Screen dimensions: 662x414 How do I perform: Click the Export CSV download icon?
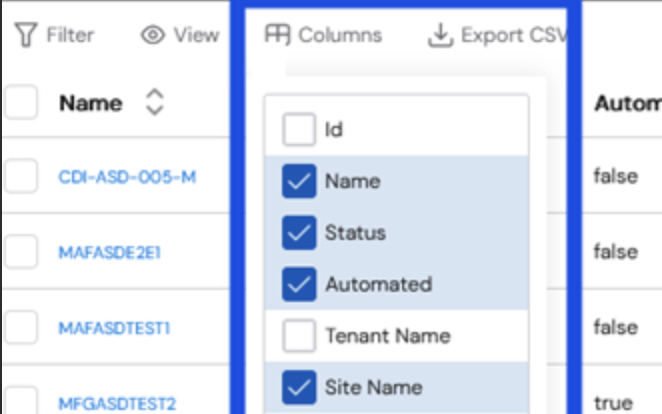pyautogui.click(x=440, y=35)
